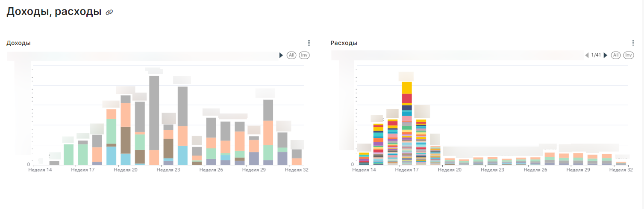Click the 1/41 legend page indicator
The width and height of the screenshot is (644, 209).
click(x=596, y=55)
